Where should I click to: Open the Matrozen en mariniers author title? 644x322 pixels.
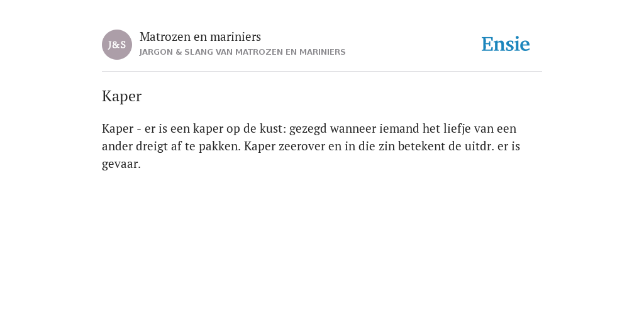pyautogui.click(x=200, y=36)
